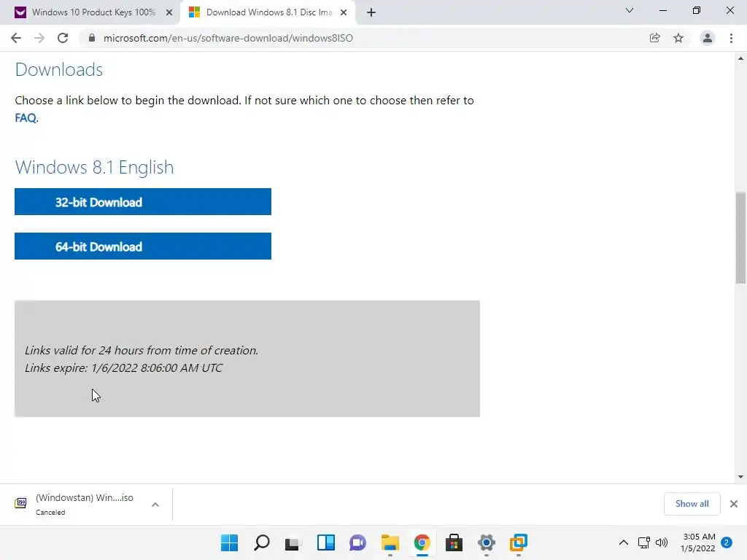Open the Chrome profile avatar menu

(708, 38)
